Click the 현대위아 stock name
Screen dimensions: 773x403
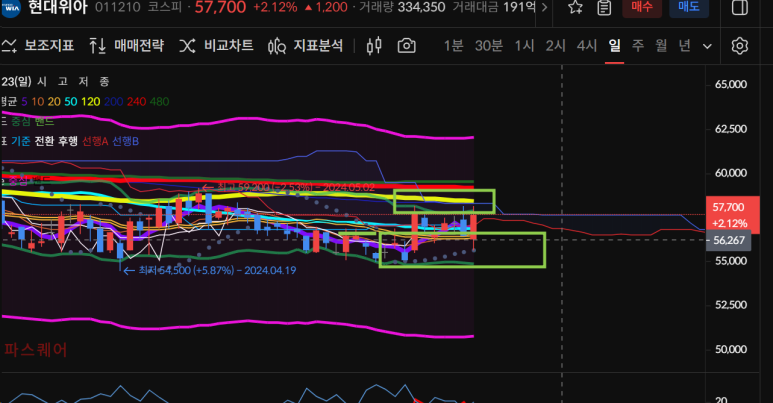58,7
